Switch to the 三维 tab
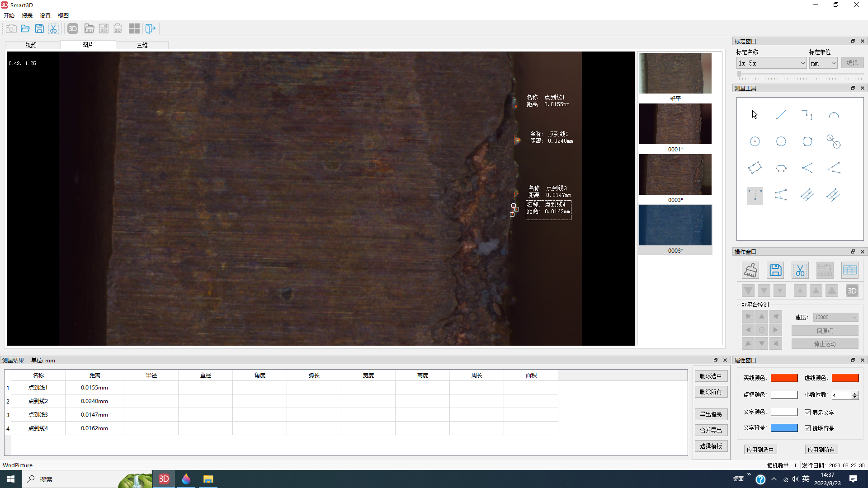 click(142, 45)
